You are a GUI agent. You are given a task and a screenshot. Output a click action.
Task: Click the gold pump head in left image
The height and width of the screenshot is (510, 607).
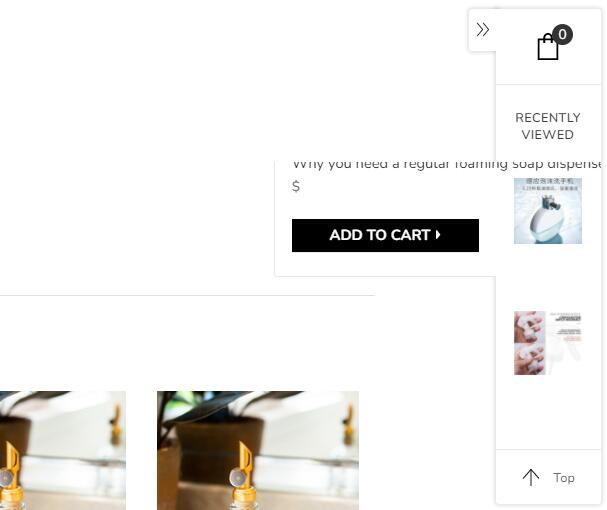9,471
